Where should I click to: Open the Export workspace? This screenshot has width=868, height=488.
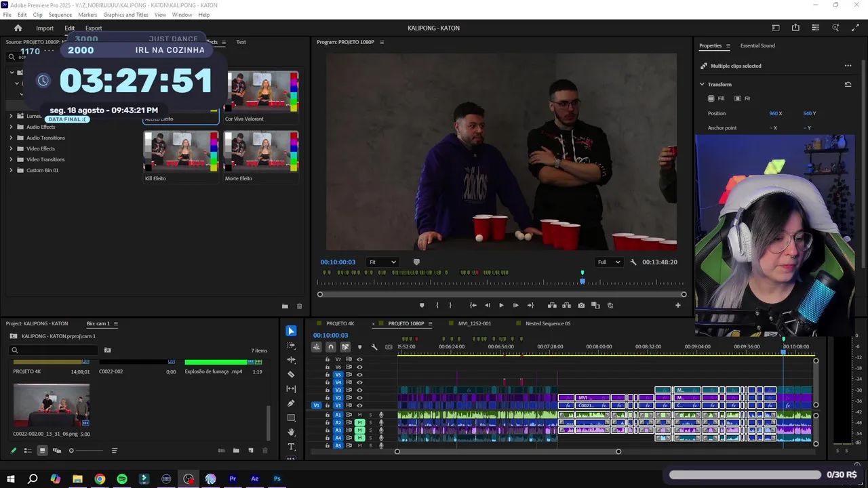tap(94, 28)
